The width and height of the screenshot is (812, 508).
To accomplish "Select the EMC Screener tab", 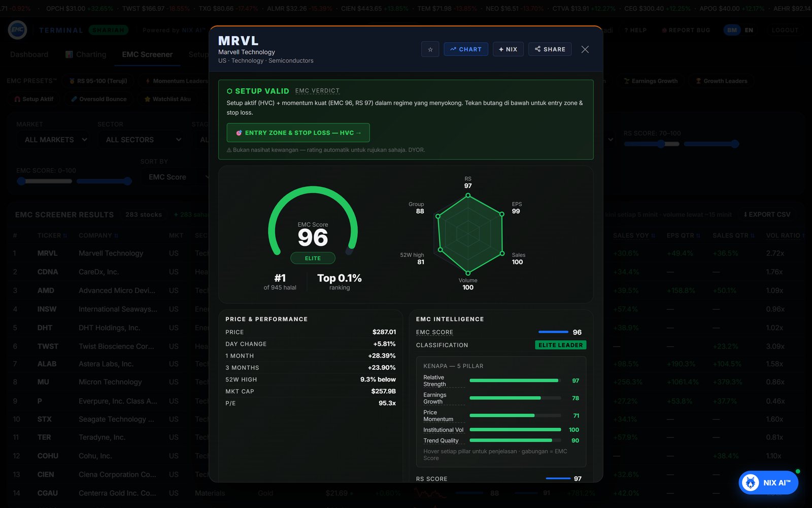I will point(147,54).
